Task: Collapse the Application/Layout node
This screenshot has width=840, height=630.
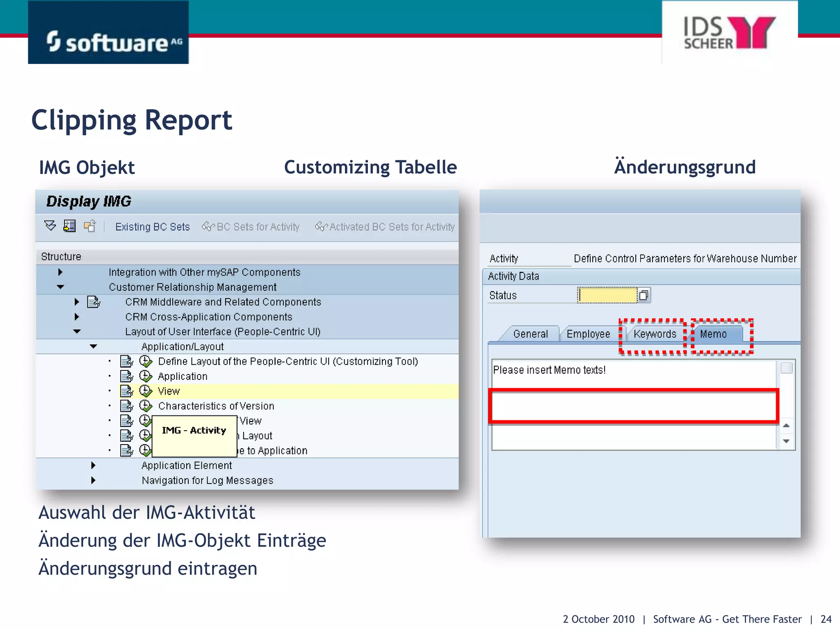Action: 94,347
